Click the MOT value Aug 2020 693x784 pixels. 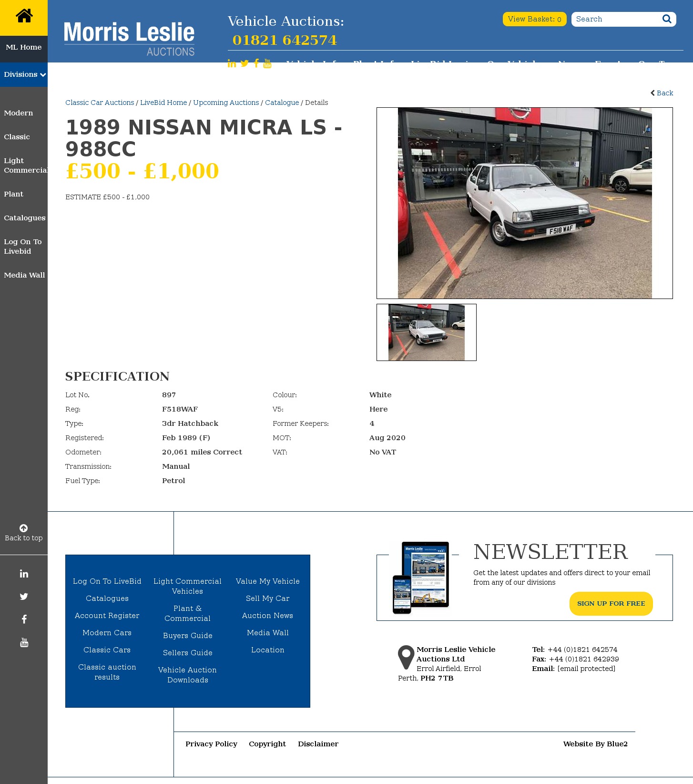(387, 438)
